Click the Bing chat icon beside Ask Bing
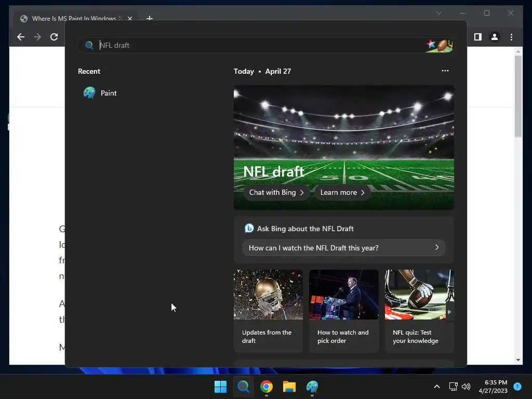 249,229
